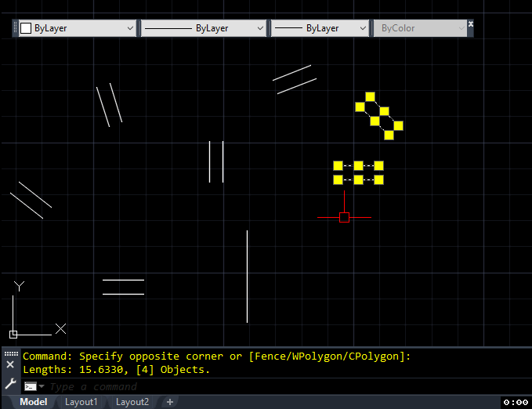Image resolution: width=532 pixels, height=409 pixels.
Task: Grab the Properties toolbar grip handle
Action: 15,28
